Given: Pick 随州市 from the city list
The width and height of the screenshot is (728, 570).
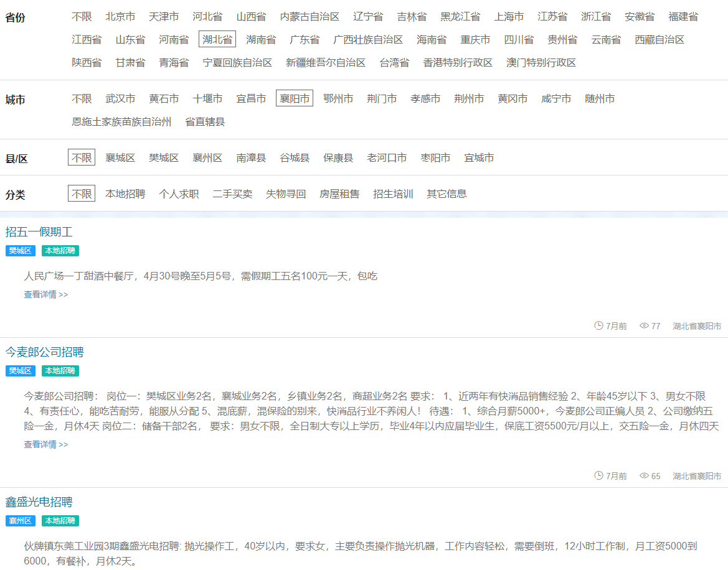Looking at the screenshot, I should [x=600, y=99].
